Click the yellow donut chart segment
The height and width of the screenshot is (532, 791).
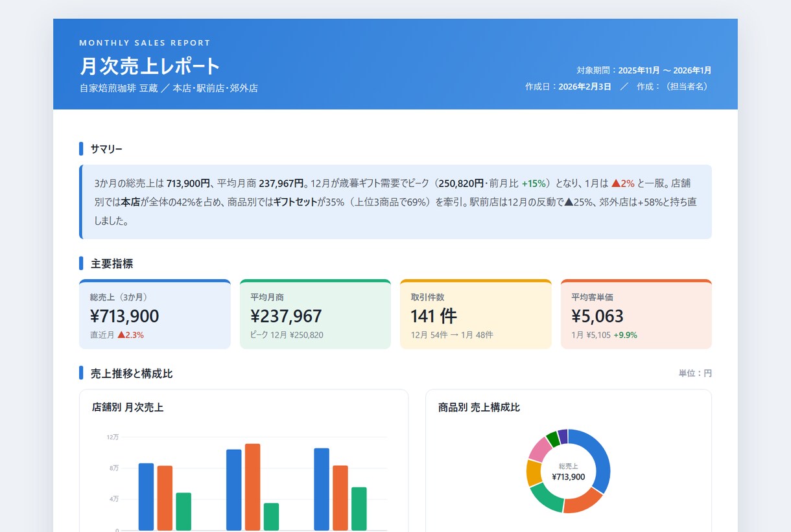pos(534,472)
